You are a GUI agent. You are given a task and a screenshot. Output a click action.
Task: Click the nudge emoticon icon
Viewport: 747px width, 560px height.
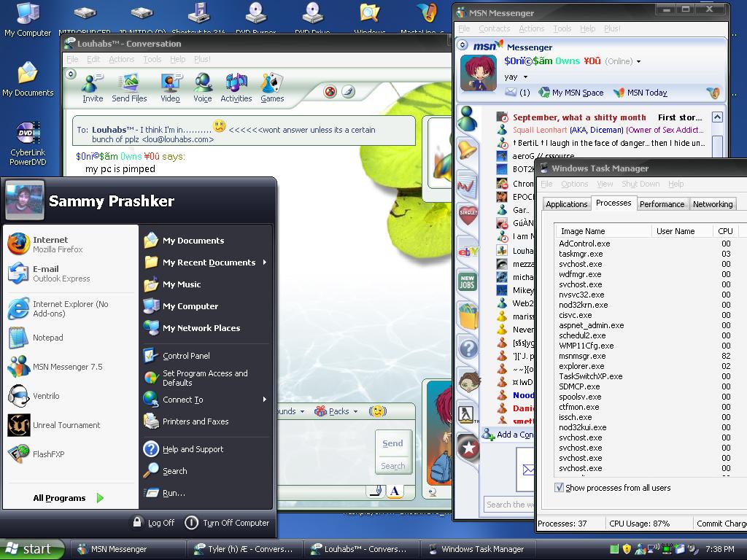click(377, 411)
